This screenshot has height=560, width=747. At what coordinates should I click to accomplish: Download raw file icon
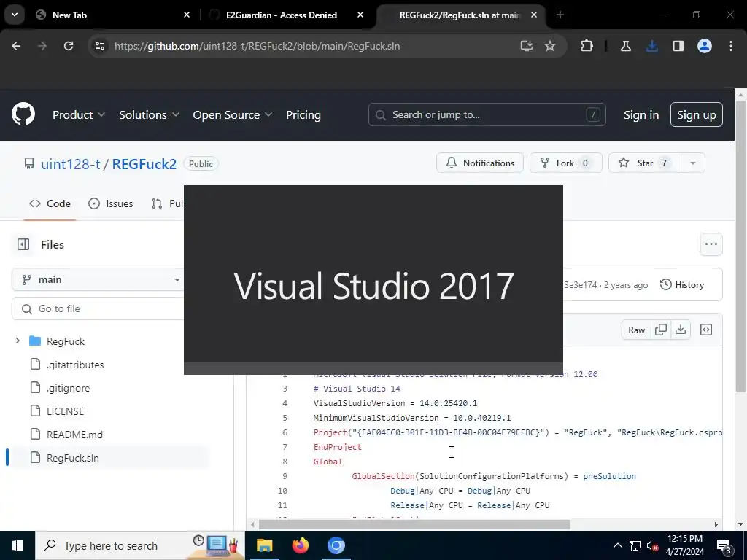point(681,330)
